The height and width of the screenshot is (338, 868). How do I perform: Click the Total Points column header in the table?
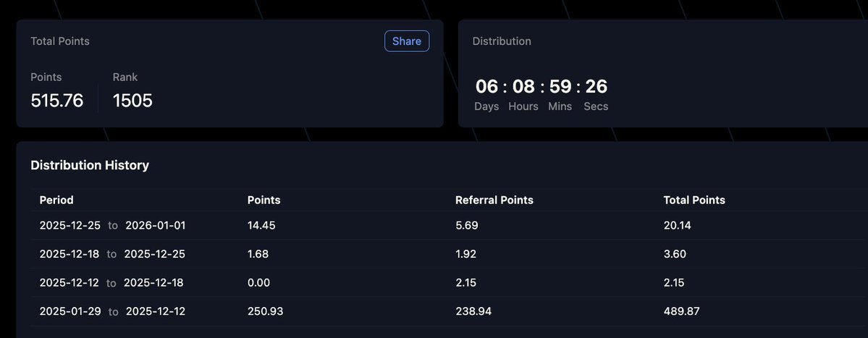click(x=694, y=200)
